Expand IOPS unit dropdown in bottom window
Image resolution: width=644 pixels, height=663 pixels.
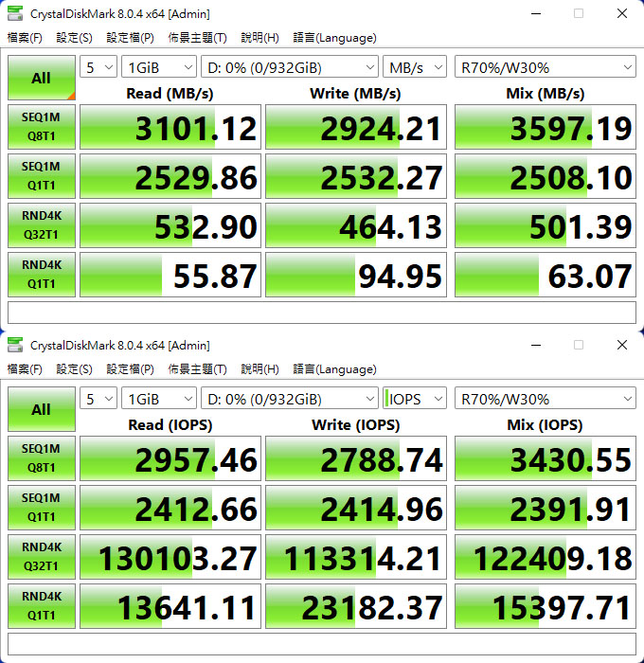click(415, 399)
